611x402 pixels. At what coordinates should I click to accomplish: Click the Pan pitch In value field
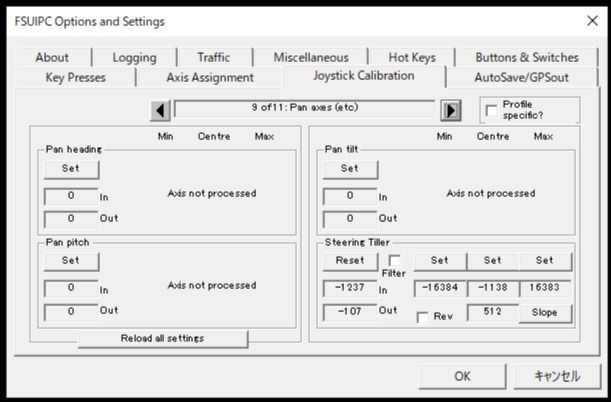(x=71, y=289)
